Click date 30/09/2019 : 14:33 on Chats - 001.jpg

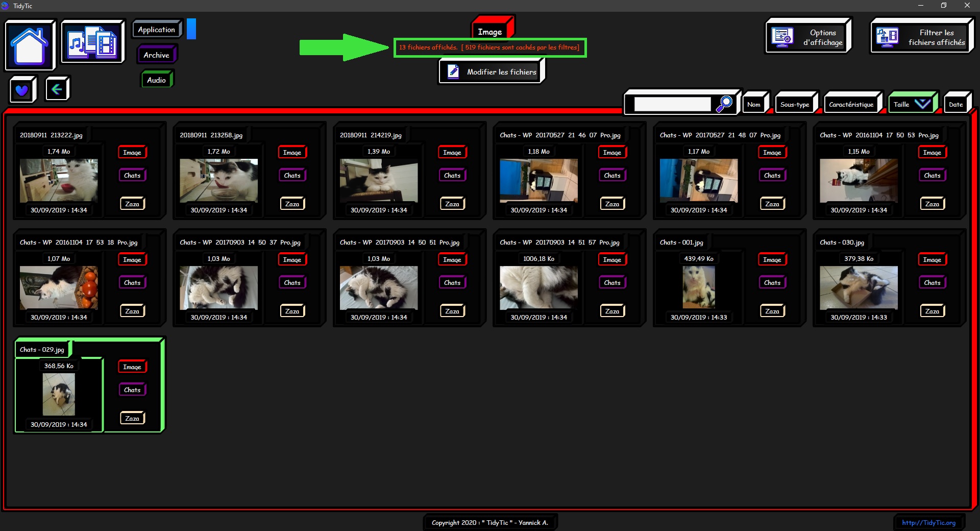(x=699, y=317)
